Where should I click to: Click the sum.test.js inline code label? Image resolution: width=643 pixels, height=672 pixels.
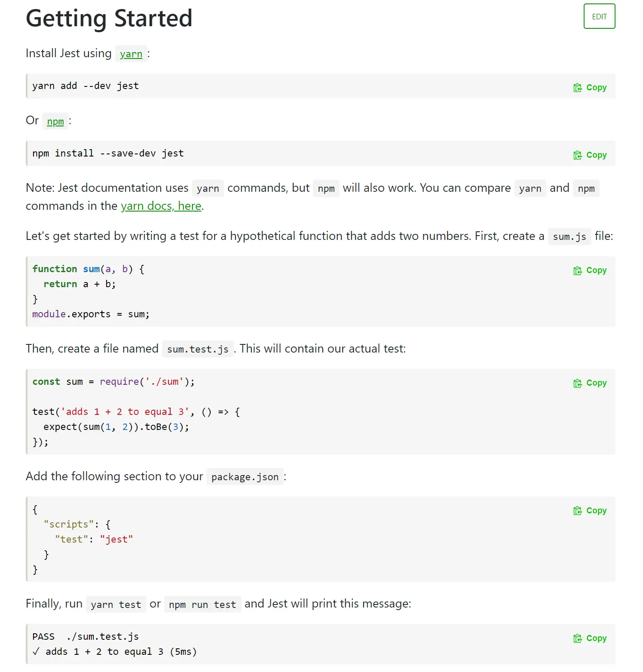(x=198, y=349)
